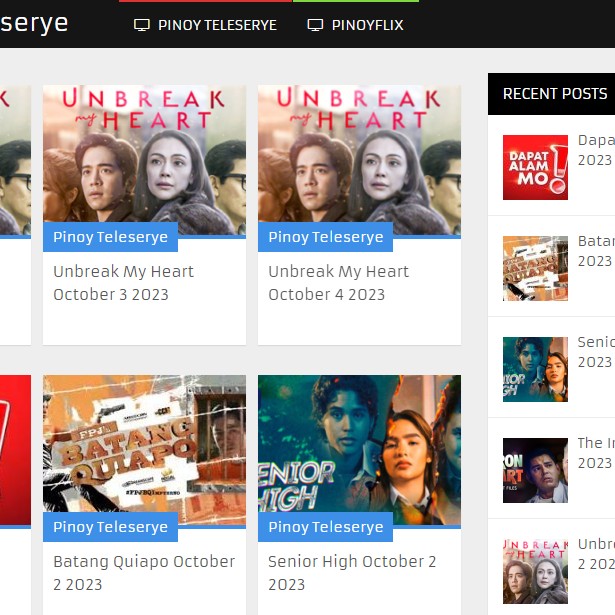The image size is (615, 615).
Task: Click Pinoy Teleserye tag on Batang Quiapo card
Action: (x=110, y=527)
